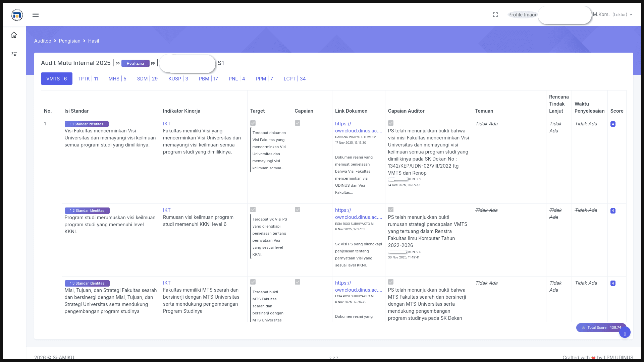The image size is (644, 362).
Task: Toggle Capaian Auditor checkbox for standard 1.1
Action: tap(391, 123)
